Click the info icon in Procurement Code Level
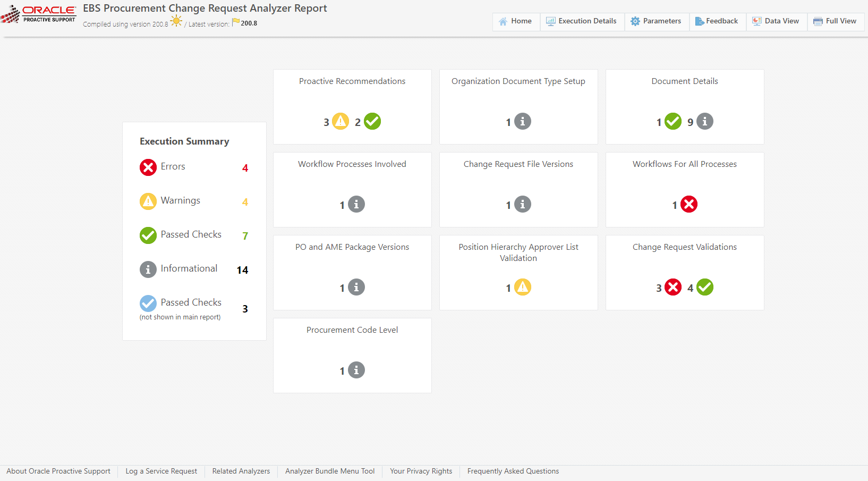The height and width of the screenshot is (481, 868). coord(356,370)
